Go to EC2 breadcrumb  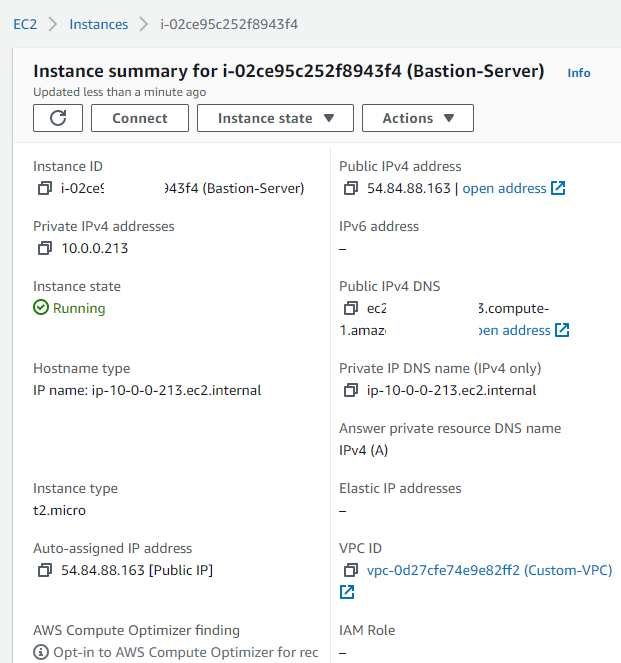(x=25, y=24)
